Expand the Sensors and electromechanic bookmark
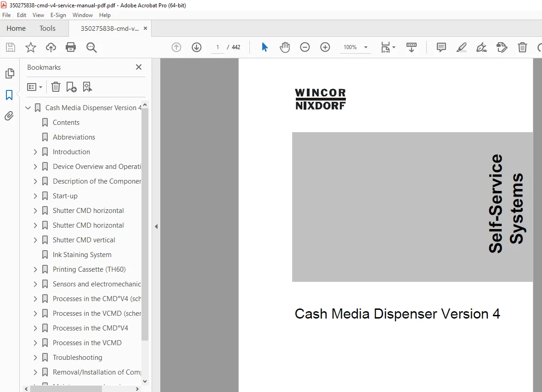 coord(35,284)
